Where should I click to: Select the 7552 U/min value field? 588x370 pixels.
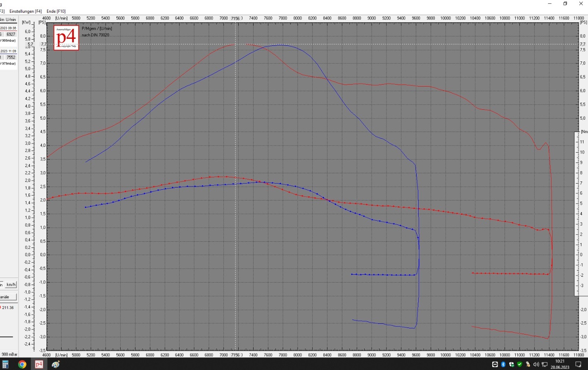(11, 57)
